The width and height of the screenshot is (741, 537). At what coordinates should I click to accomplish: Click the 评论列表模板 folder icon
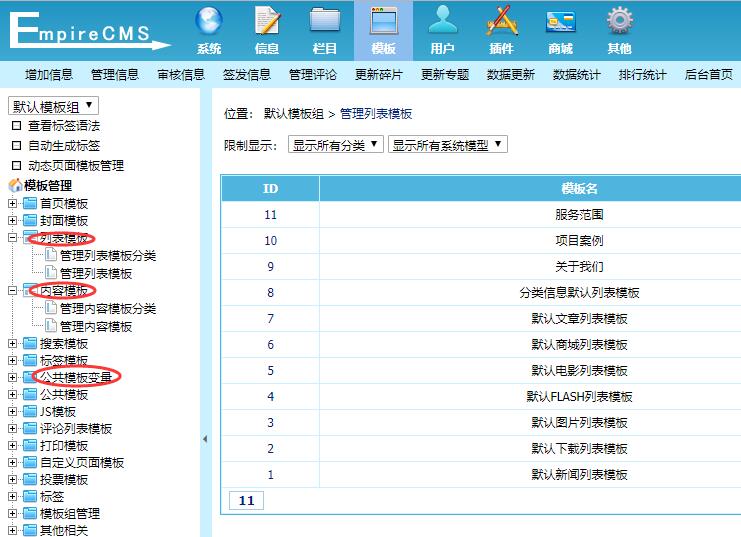[30, 428]
